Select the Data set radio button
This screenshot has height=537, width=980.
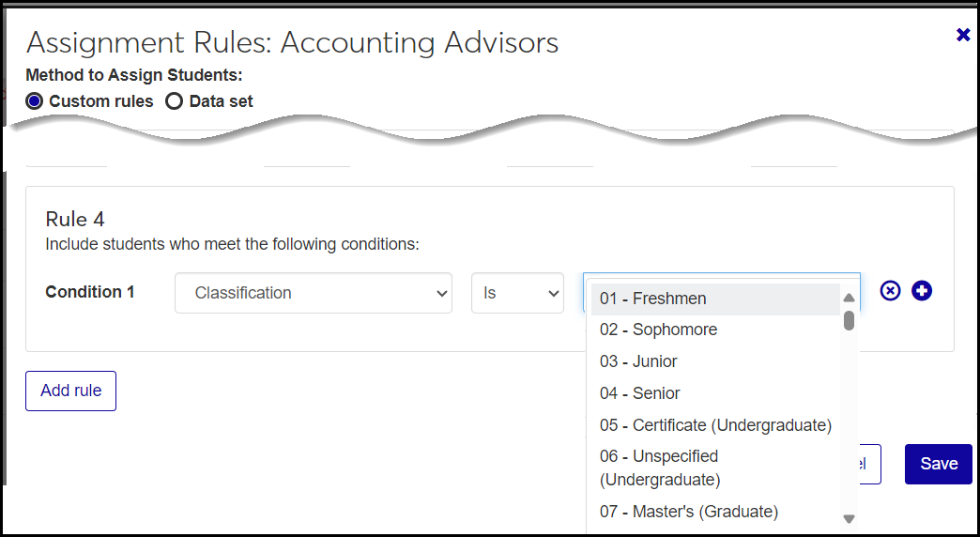coord(174,101)
